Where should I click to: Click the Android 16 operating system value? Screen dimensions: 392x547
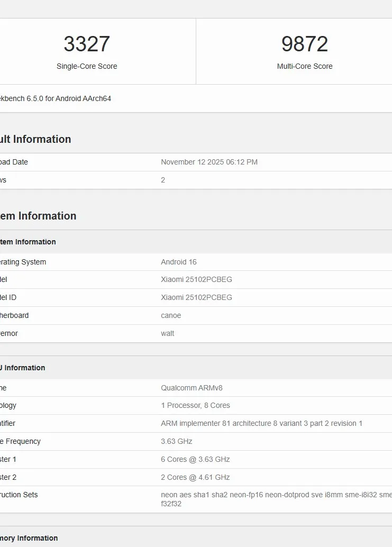pyautogui.click(x=179, y=262)
